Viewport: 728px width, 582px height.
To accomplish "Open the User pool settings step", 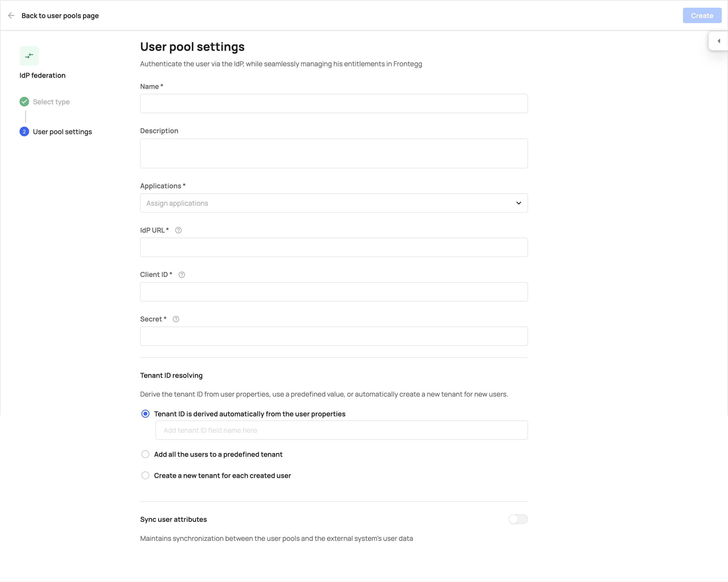I will pyautogui.click(x=62, y=132).
